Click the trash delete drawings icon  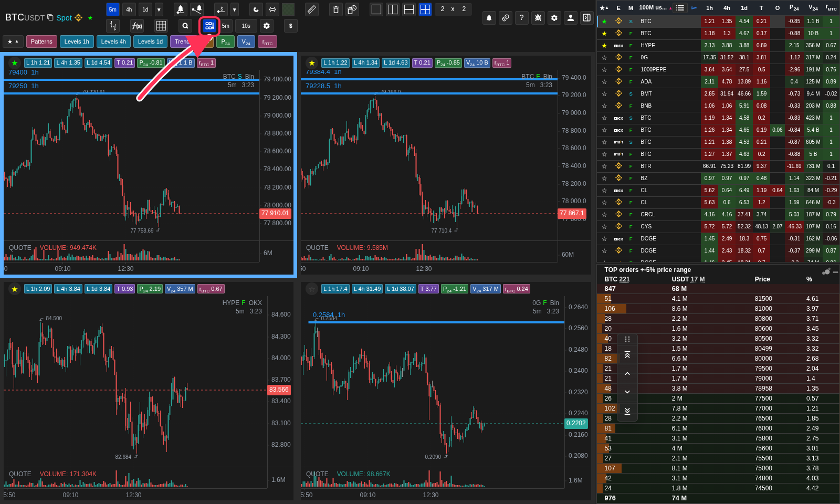(x=336, y=9)
